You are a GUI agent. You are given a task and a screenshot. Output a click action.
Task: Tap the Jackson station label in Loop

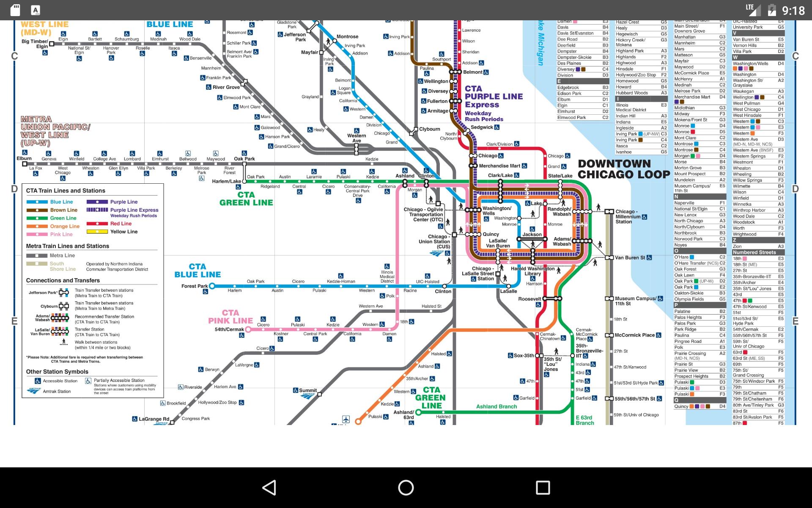point(532,235)
